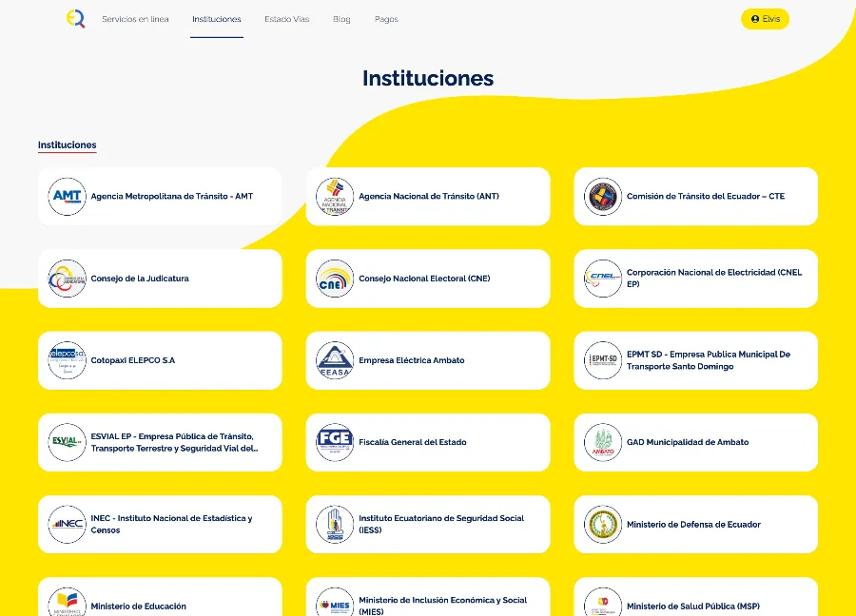856x616 pixels.
Task: Open the Servicios en línea menu
Action: pos(135,19)
